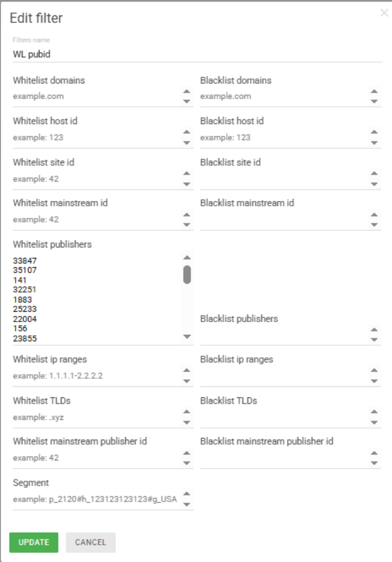This screenshot has width=392, height=562.
Task: Select publisher ID 32251 in the list
Action: (x=24, y=290)
